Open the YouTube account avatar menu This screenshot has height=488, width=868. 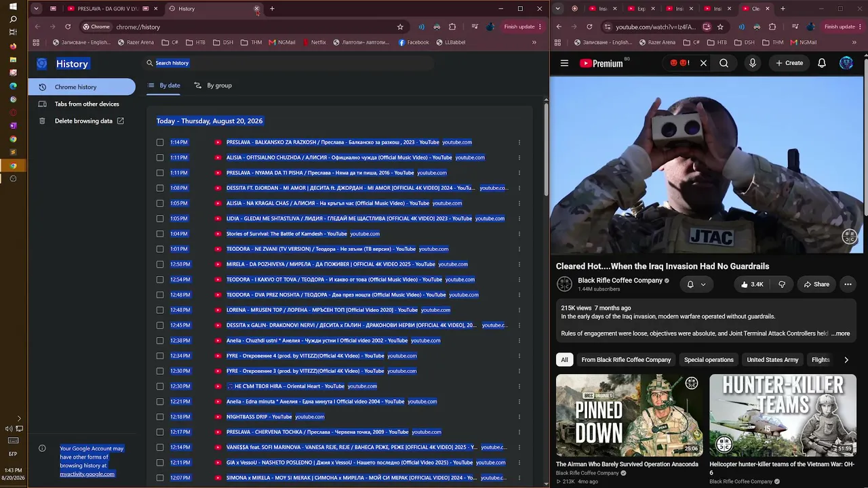click(846, 63)
